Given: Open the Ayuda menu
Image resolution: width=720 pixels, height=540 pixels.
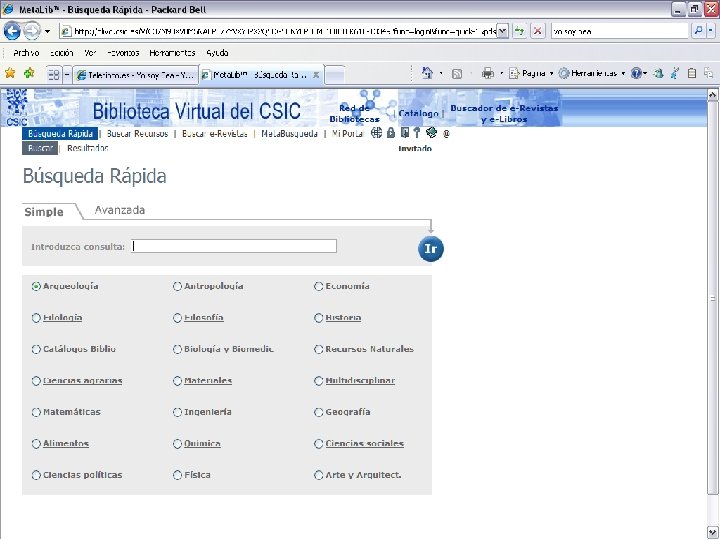Looking at the screenshot, I should pos(217,53).
